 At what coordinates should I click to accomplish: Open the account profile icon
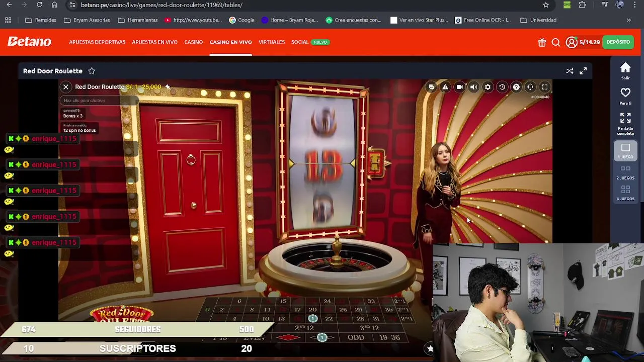[572, 42]
